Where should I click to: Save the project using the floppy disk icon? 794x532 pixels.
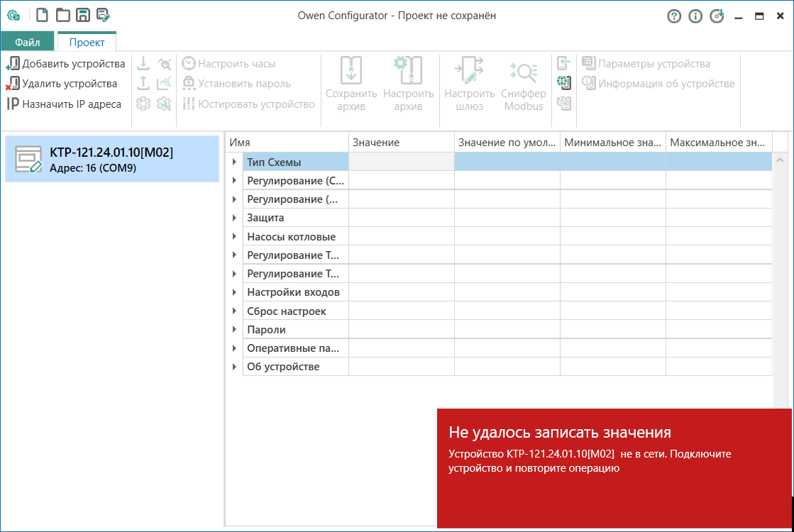[x=83, y=15]
